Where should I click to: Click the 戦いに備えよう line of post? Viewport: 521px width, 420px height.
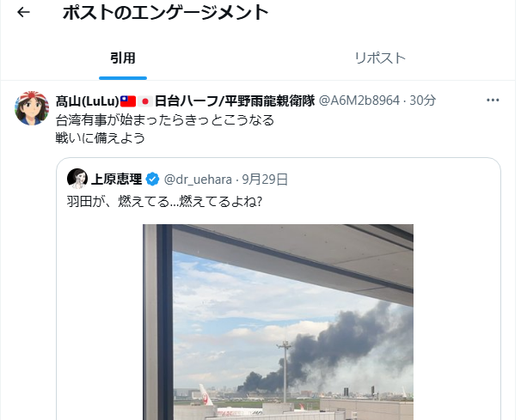click(101, 138)
